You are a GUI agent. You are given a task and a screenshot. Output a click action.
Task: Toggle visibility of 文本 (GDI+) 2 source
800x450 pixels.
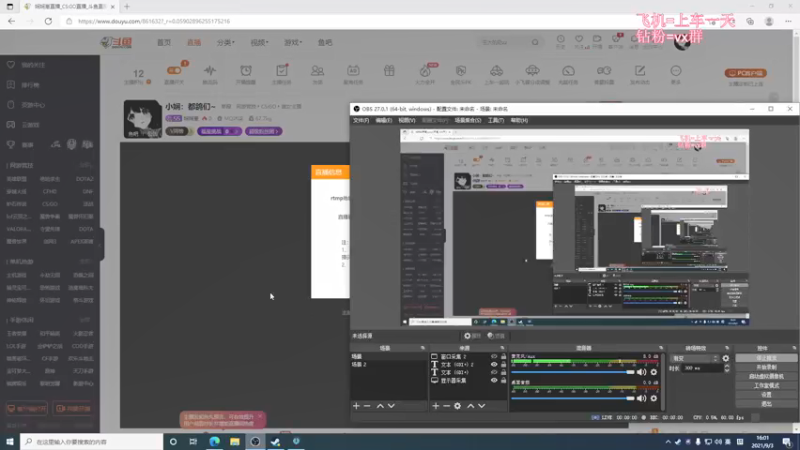[493, 364]
